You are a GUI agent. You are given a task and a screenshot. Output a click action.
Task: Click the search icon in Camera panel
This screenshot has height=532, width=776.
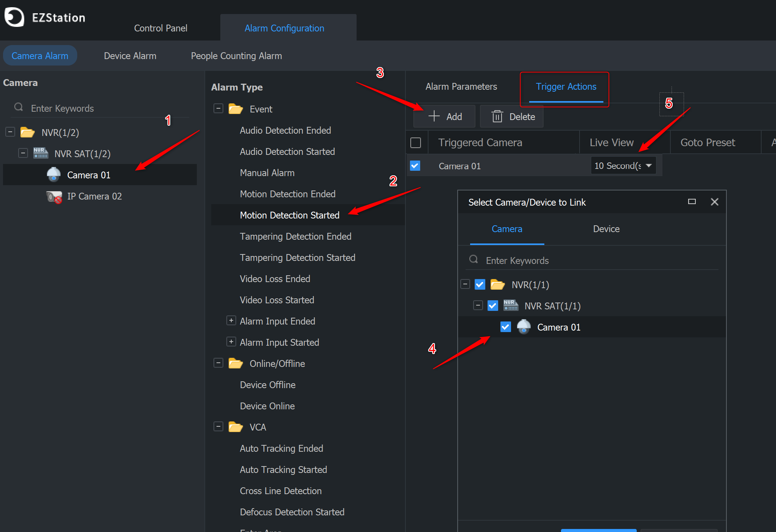(x=19, y=108)
